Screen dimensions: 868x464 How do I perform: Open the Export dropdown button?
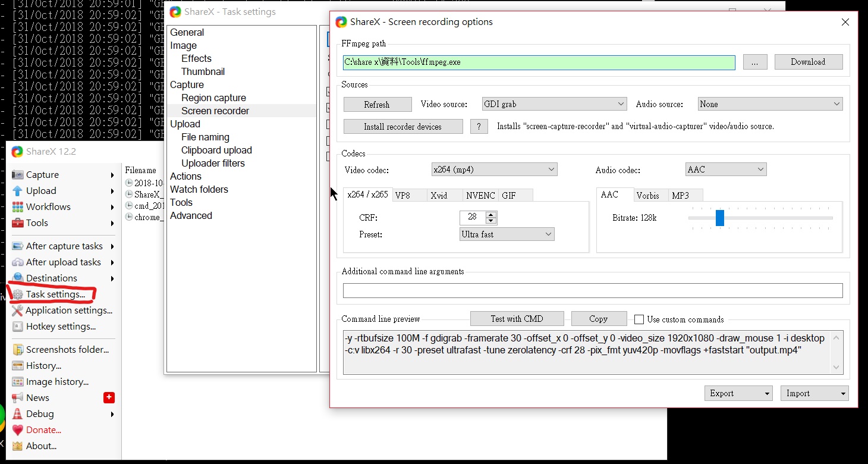(x=738, y=393)
